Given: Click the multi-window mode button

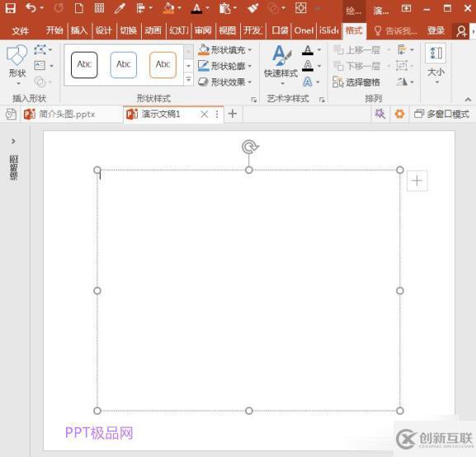Looking at the screenshot, I should 442,114.
